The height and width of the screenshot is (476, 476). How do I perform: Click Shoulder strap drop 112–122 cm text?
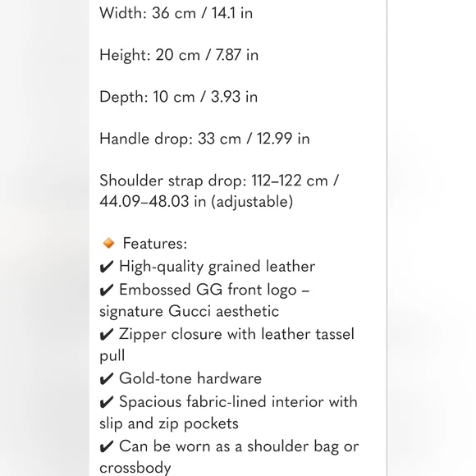pos(219,181)
